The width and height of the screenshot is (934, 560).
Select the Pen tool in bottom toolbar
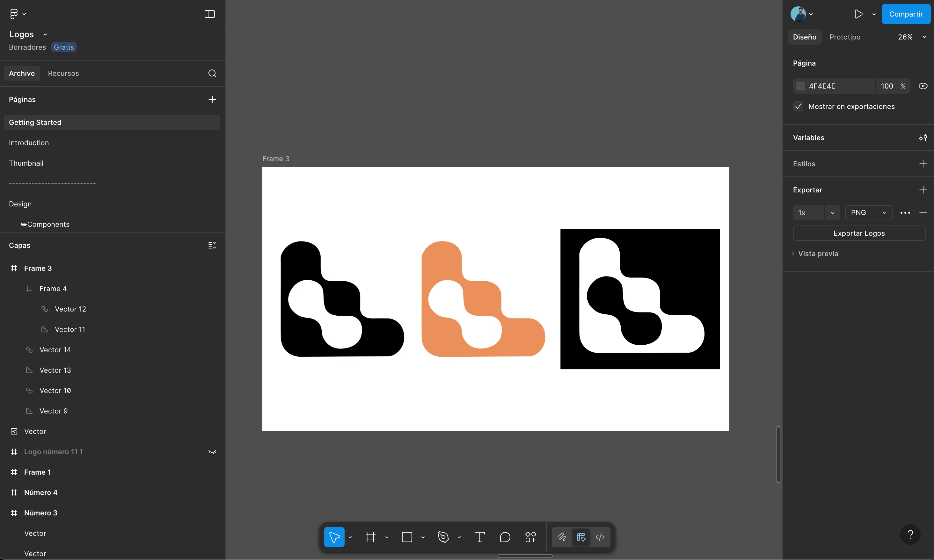pyautogui.click(x=443, y=537)
